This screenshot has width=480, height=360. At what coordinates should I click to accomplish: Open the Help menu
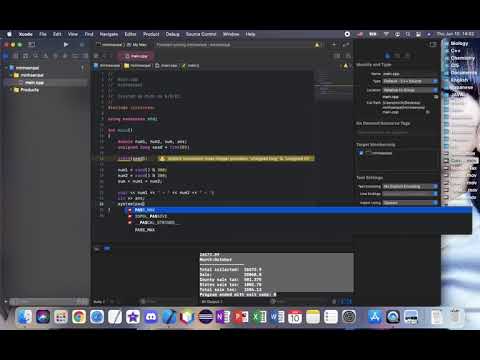pyautogui.click(x=250, y=34)
